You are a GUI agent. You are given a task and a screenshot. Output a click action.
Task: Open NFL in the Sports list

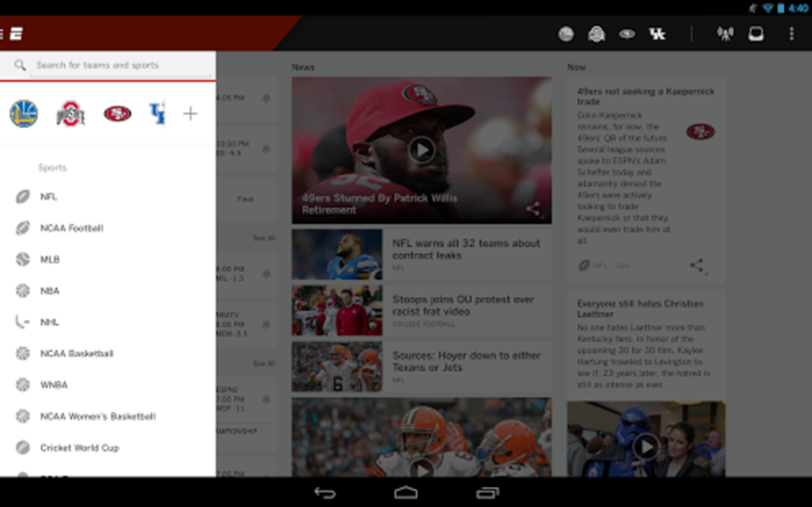coord(107,197)
